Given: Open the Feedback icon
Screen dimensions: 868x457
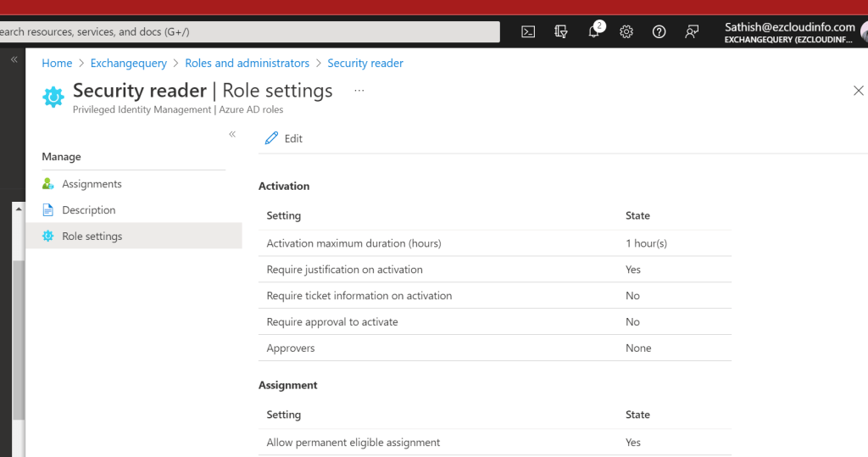Looking at the screenshot, I should click(x=692, y=31).
